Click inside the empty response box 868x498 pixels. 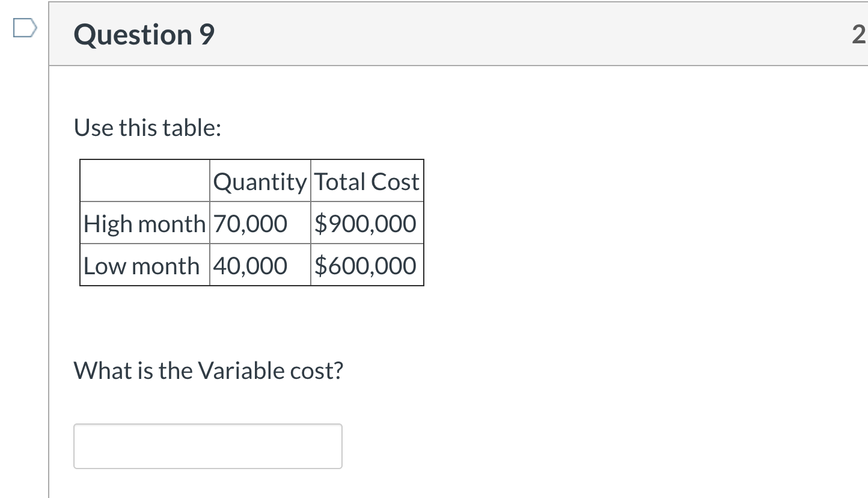click(x=207, y=446)
